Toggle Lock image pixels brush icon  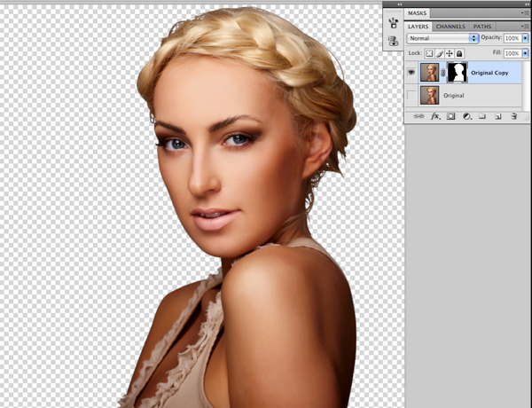click(x=440, y=53)
